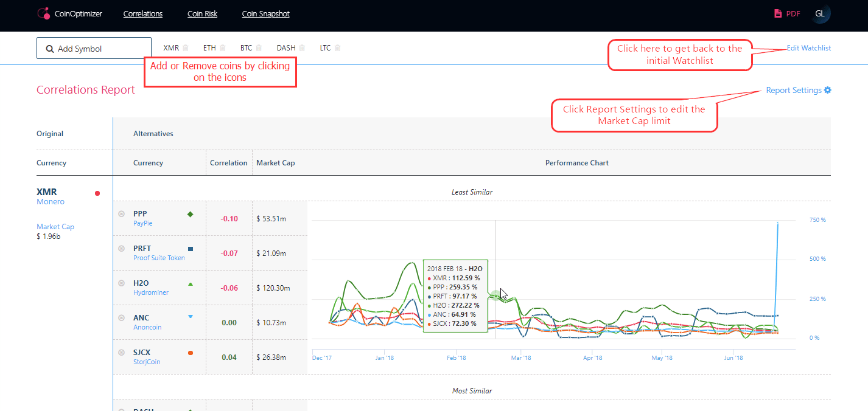The width and height of the screenshot is (868, 411).
Task: Go to Coin Snapshot page
Action: [265, 13]
